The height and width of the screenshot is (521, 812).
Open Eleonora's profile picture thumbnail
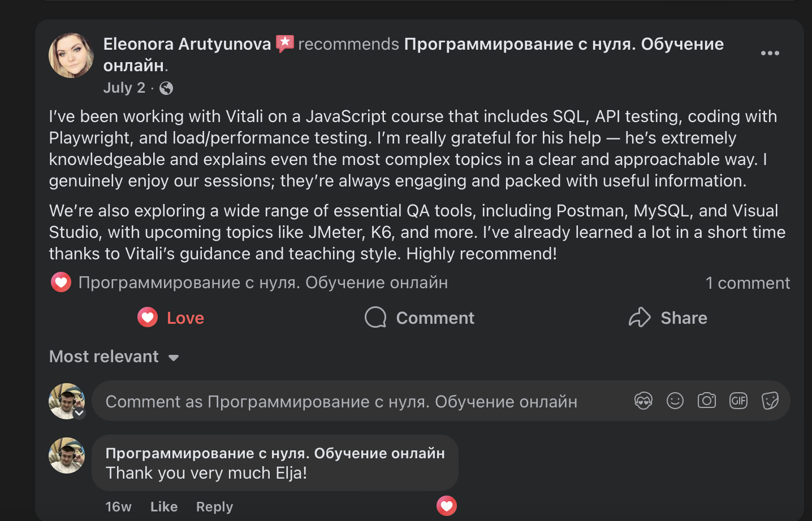click(71, 55)
